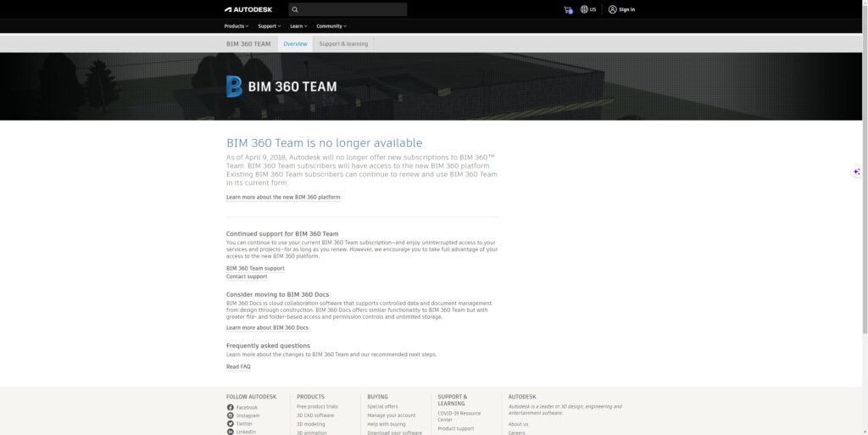Click into the search field
The width and height of the screenshot is (868, 435).
(x=348, y=9)
